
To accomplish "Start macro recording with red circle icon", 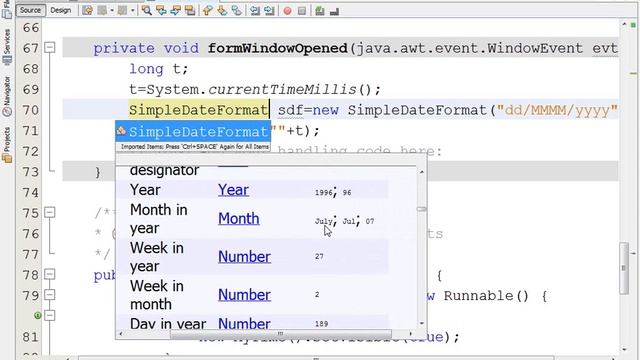I will pyautogui.click(x=287, y=11).
